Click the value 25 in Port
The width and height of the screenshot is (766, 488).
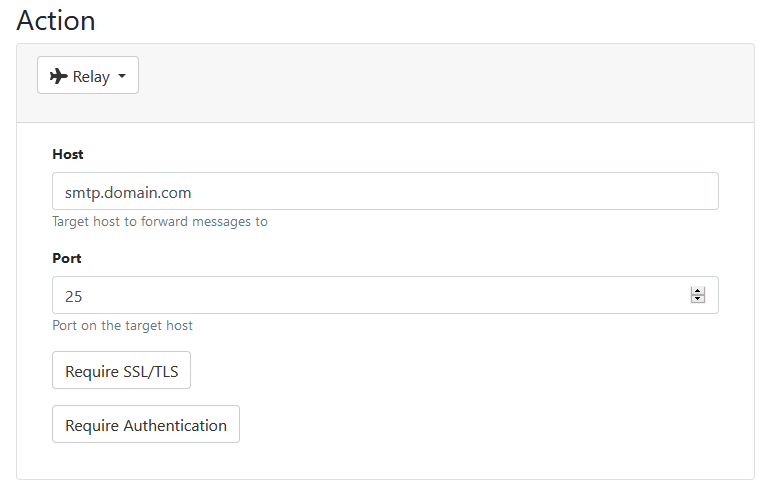pos(74,296)
